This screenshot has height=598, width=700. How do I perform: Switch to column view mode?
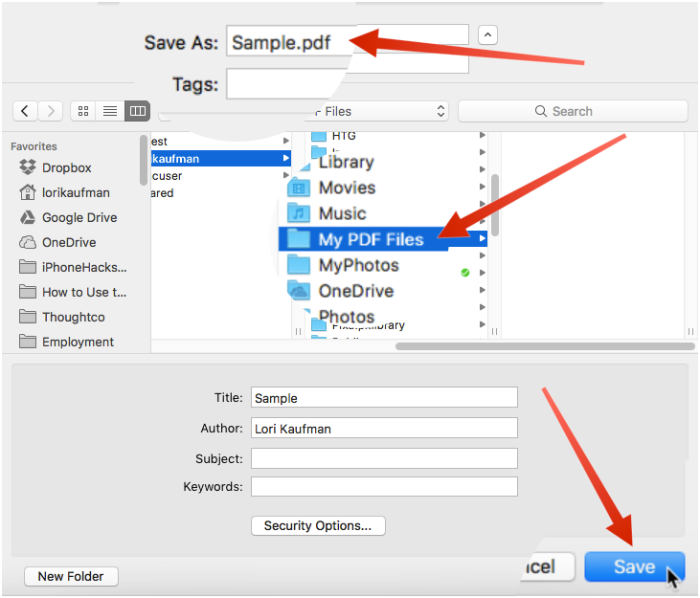click(x=137, y=111)
